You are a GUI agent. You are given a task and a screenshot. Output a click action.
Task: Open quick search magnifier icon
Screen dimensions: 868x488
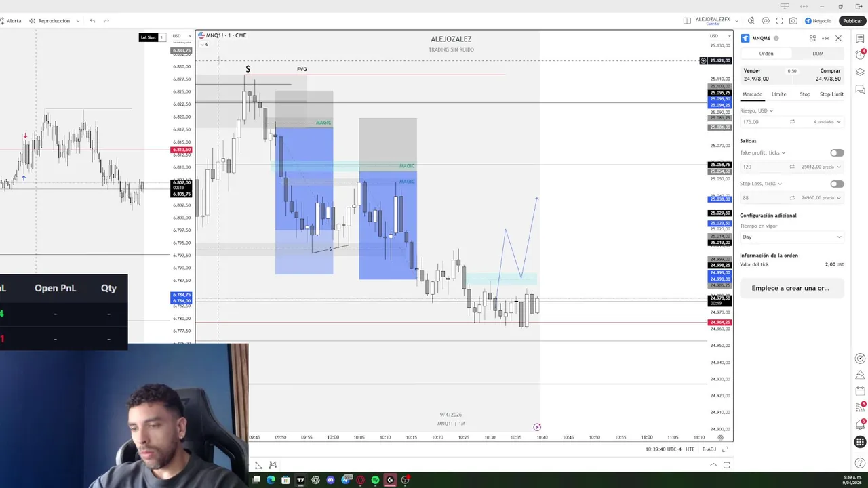click(x=751, y=21)
